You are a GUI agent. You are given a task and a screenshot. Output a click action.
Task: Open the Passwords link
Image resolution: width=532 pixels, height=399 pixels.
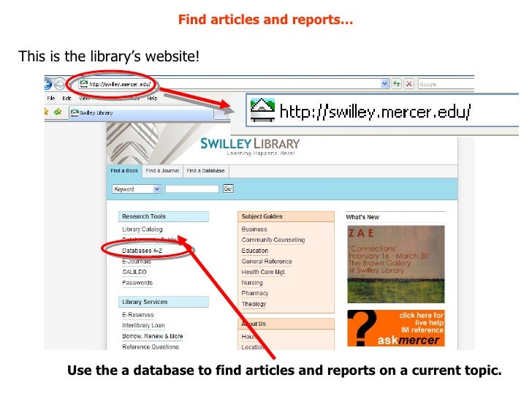tap(137, 283)
